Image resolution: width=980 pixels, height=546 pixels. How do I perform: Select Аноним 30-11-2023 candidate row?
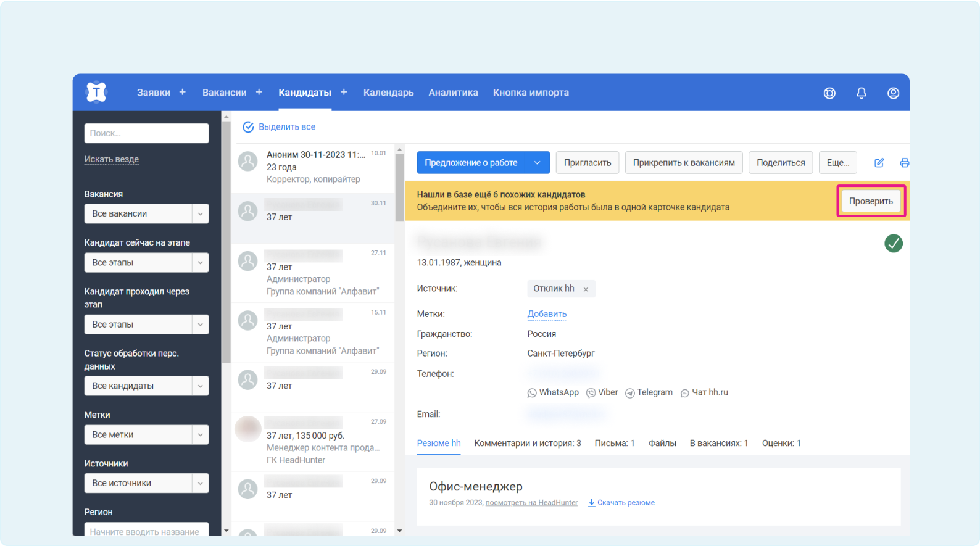313,167
